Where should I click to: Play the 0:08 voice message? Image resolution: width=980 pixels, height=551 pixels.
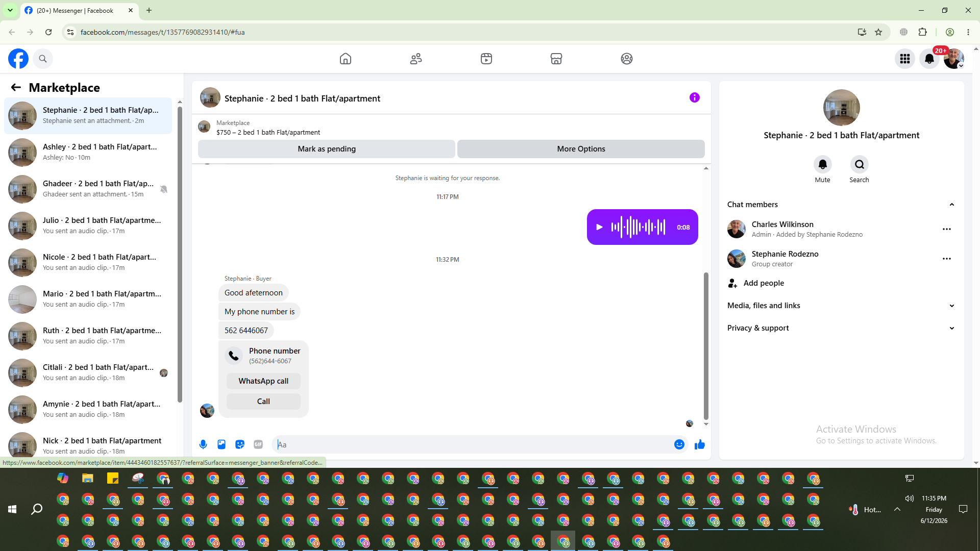click(600, 227)
